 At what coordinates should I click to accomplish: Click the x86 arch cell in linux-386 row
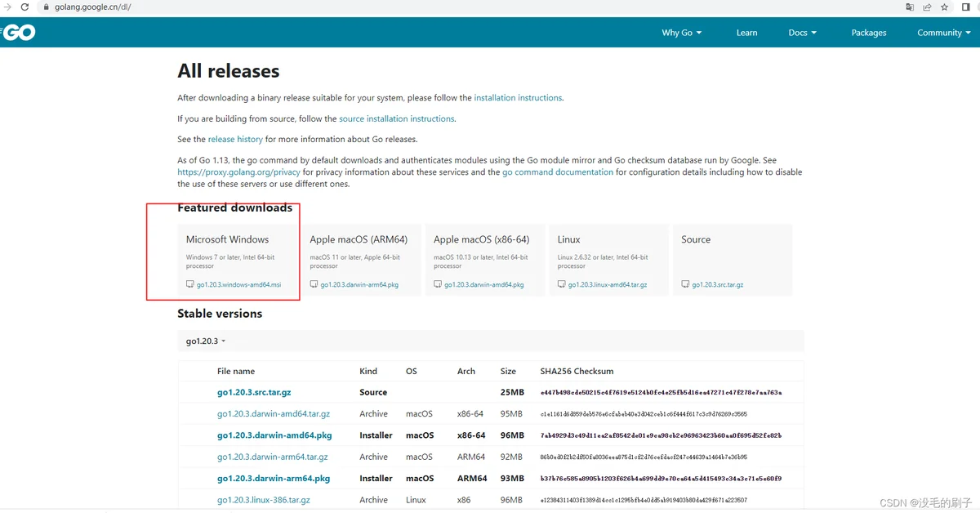464,500
